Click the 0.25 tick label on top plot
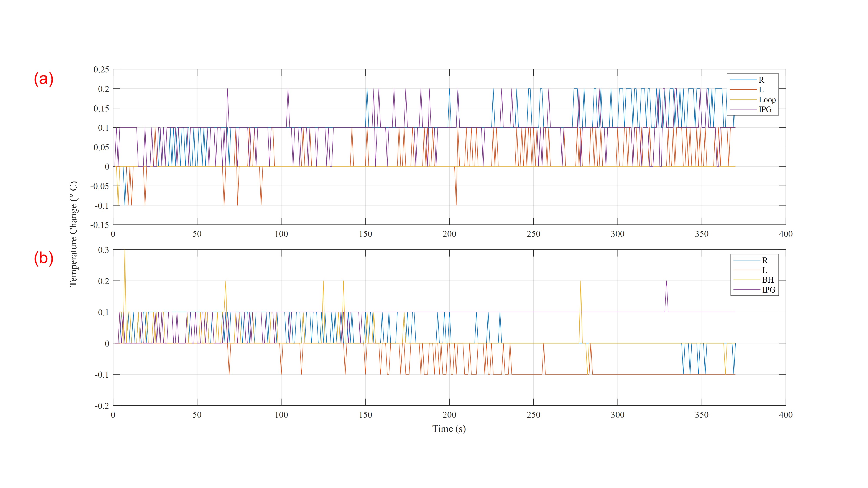The width and height of the screenshot is (868, 488). click(x=101, y=69)
